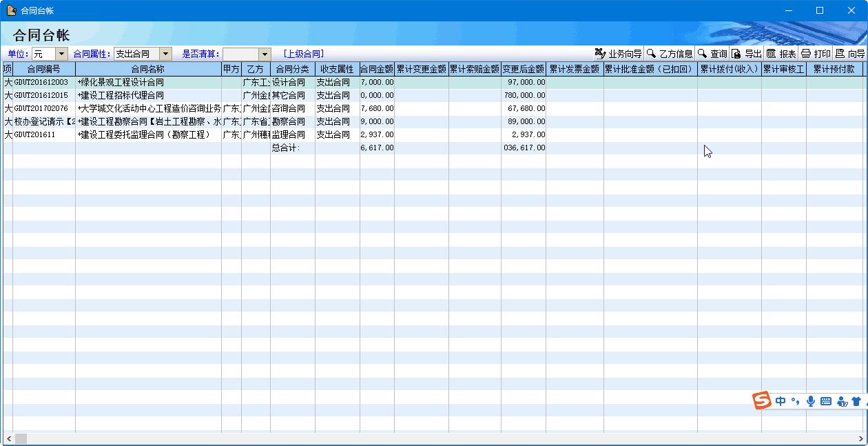
Task: Open the 业务向导 business wizard
Action: pyautogui.click(x=619, y=54)
